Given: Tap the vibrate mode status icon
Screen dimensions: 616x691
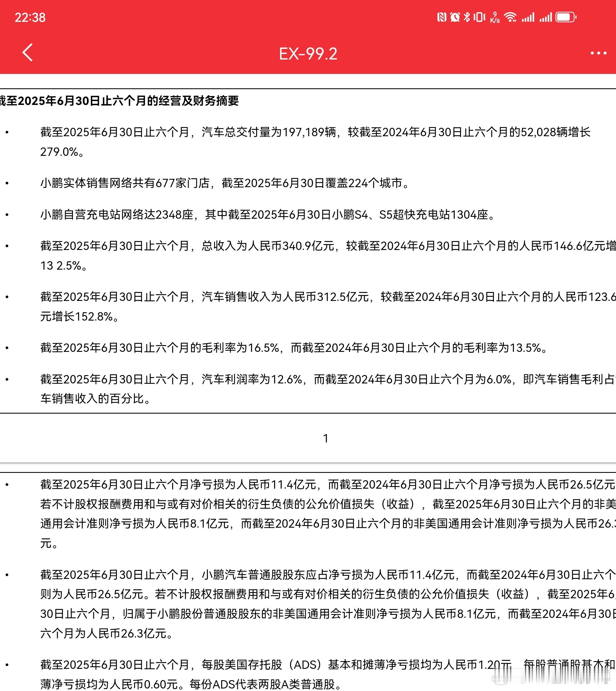Looking at the screenshot, I should pos(479,17).
